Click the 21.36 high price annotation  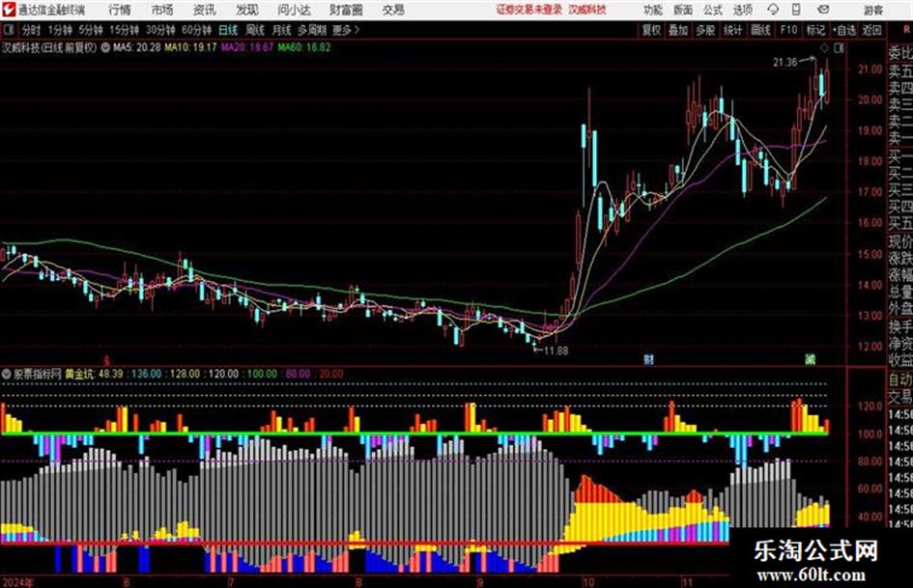[785, 62]
